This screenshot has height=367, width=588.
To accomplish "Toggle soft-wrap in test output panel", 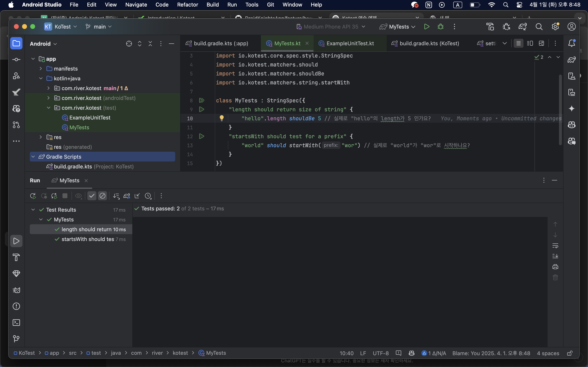I will (x=555, y=246).
